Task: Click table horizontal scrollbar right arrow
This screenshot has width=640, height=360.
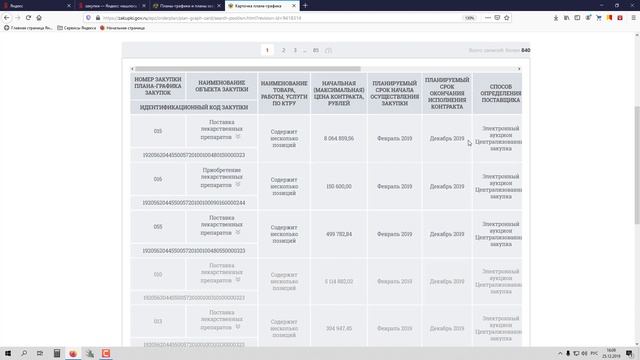Action: point(519,69)
